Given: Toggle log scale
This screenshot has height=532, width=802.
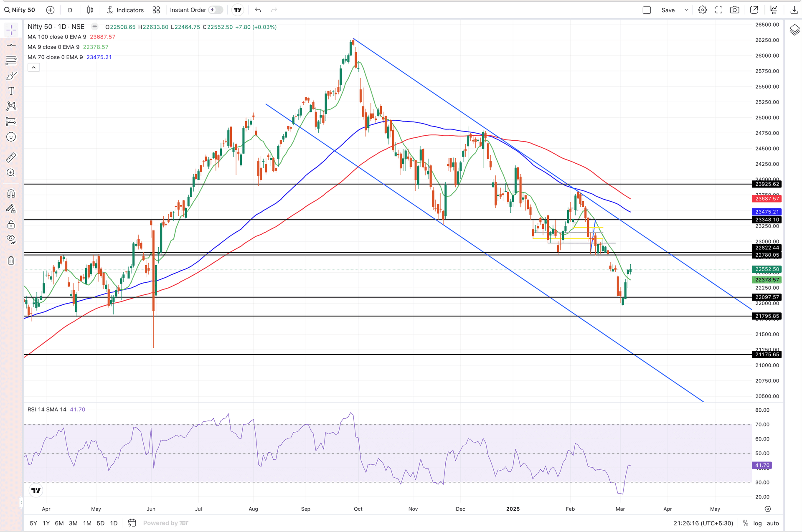Looking at the screenshot, I should [x=757, y=523].
